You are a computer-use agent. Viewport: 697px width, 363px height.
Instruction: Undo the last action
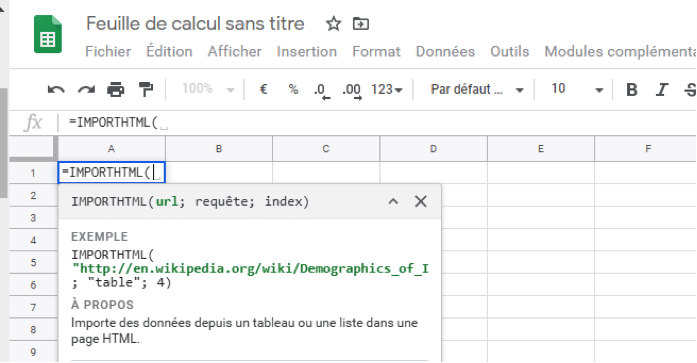[x=56, y=90]
